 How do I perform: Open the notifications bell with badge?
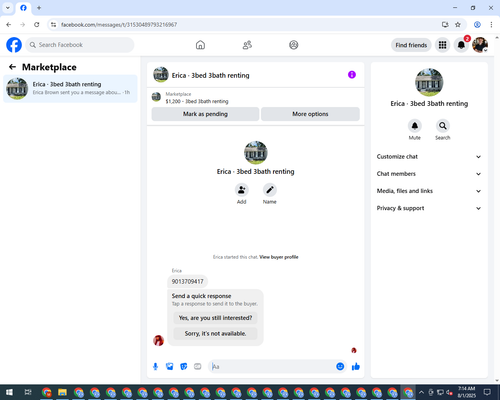click(461, 45)
